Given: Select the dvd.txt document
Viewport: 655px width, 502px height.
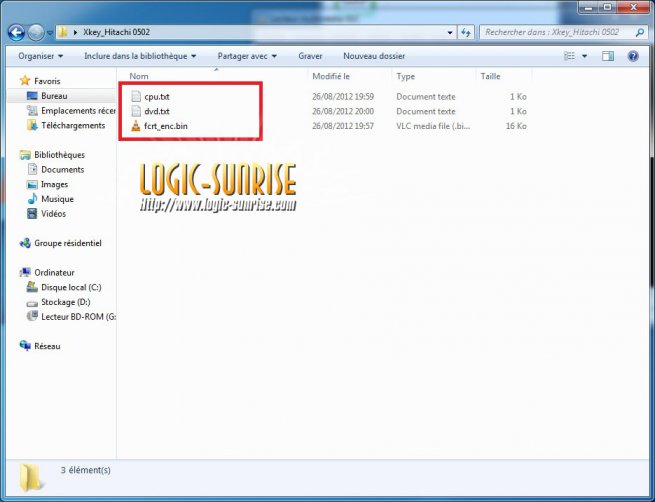Looking at the screenshot, I should pos(157,111).
